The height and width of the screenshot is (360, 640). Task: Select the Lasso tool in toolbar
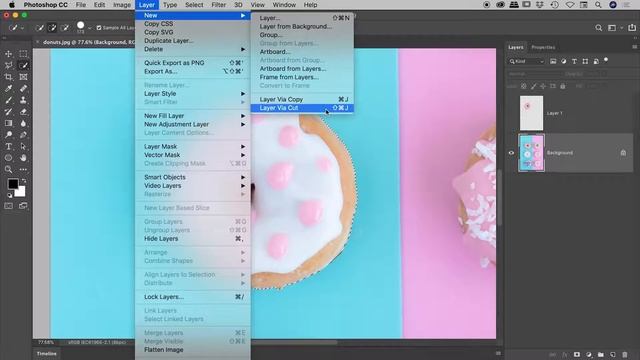[8, 65]
